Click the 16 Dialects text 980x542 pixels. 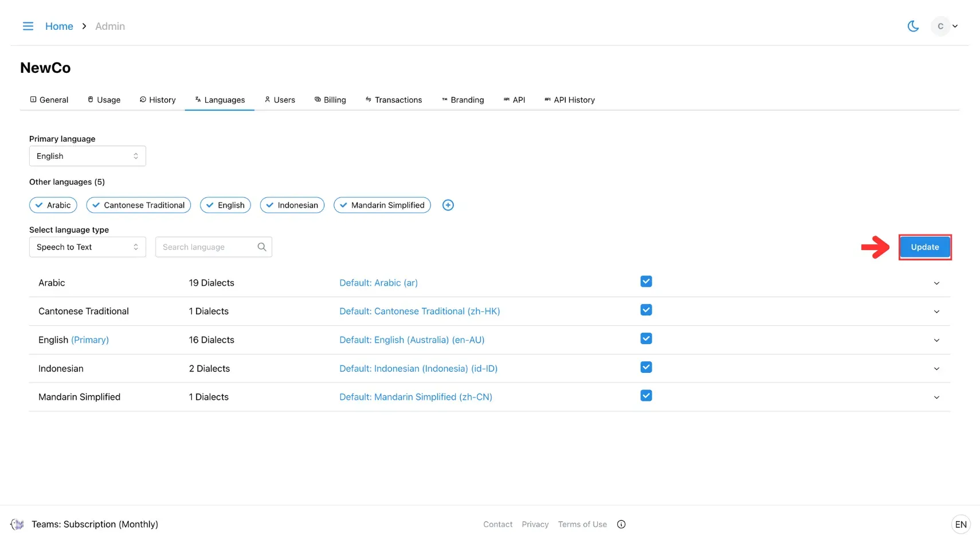point(211,340)
